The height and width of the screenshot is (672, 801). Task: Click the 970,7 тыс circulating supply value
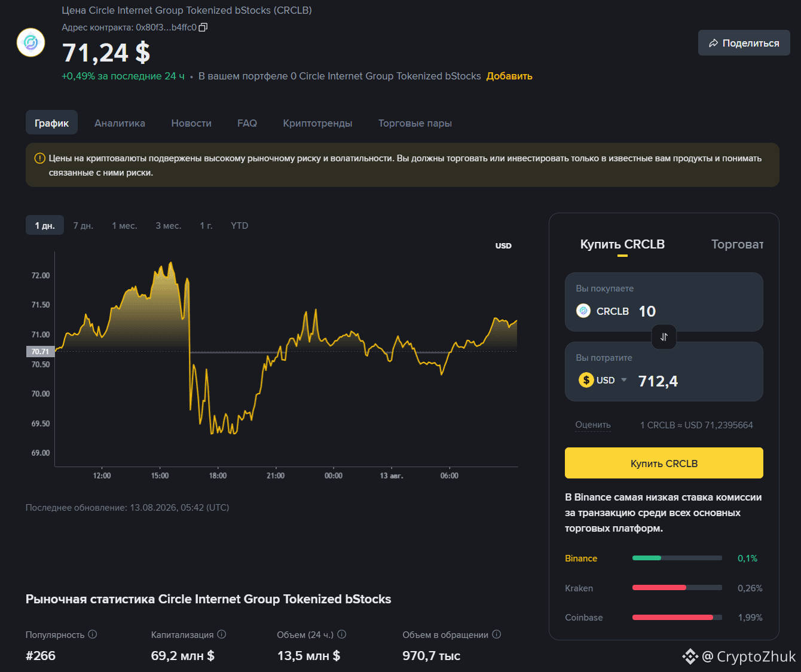point(431,655)
